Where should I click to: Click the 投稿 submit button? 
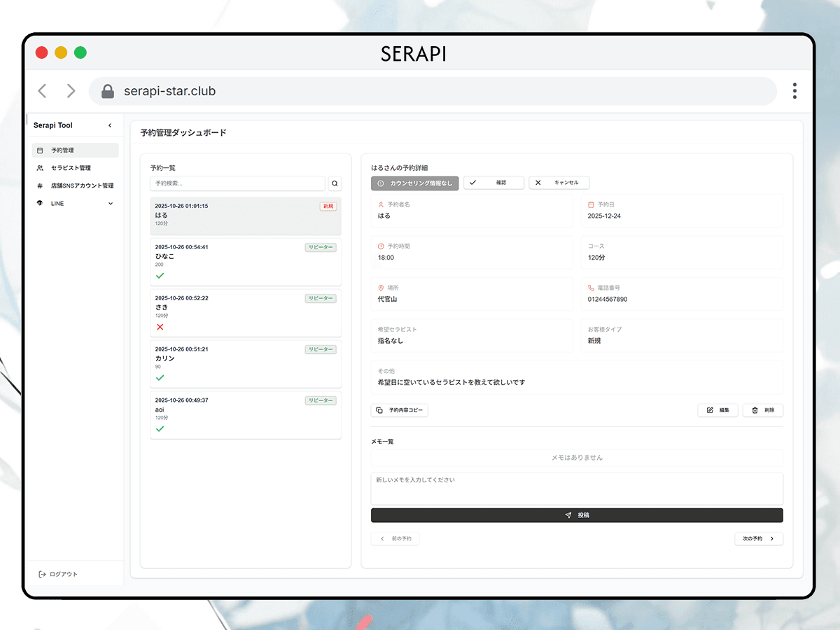tap(577, 515)
